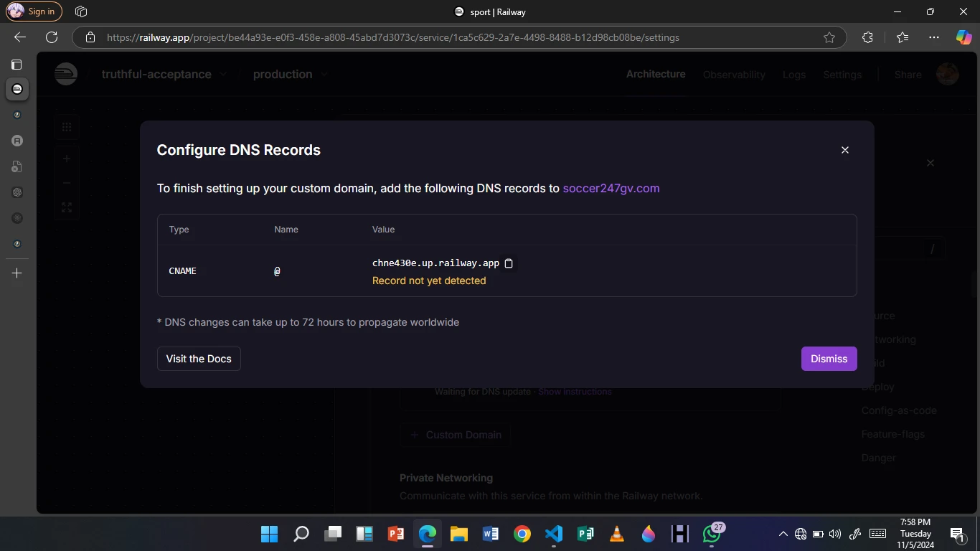The height and width of the screenshot is (551, 980).
Task: Switch to the dotted-sphere icon vertical tab
Action: (x=17, y=218)
